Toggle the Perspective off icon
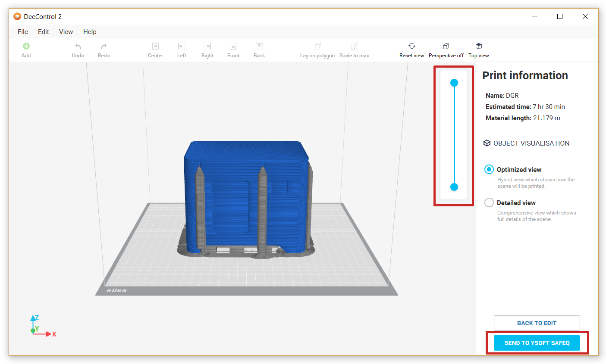Screen dimensions: 606x364 pos(446,46)
